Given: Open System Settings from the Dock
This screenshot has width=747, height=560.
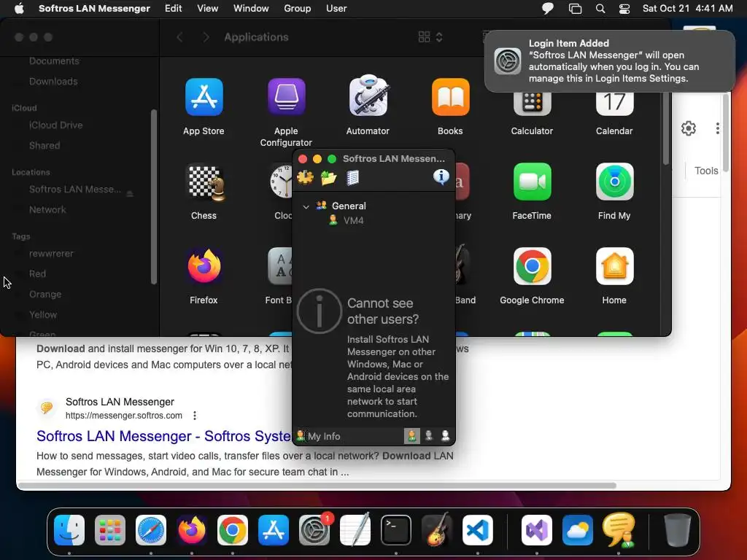Looking at the screenshot, I should [314, 530].
